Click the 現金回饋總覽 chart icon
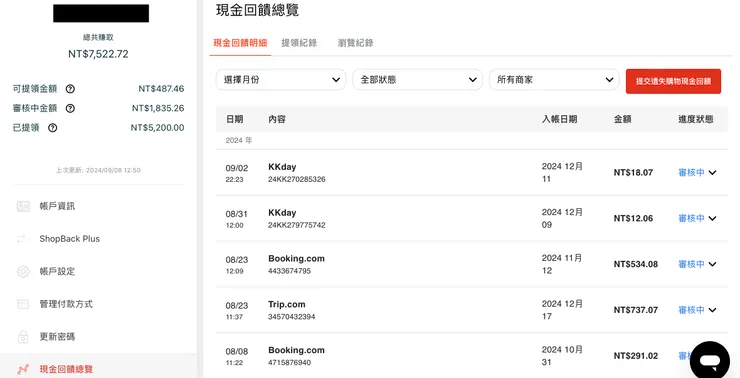This screenshot has width=740, height=378. (x=23, y=370)
